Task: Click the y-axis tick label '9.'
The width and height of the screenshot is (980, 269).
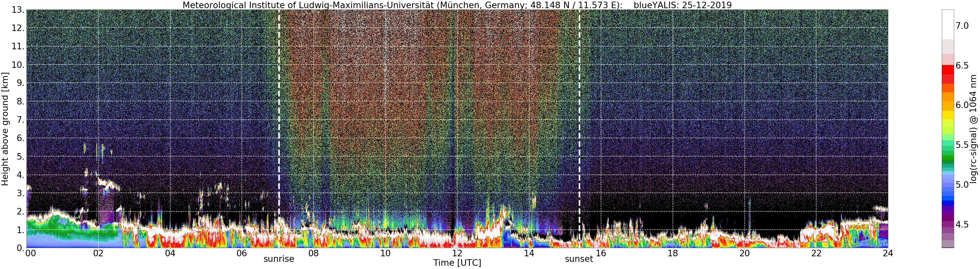Action: 21,83
